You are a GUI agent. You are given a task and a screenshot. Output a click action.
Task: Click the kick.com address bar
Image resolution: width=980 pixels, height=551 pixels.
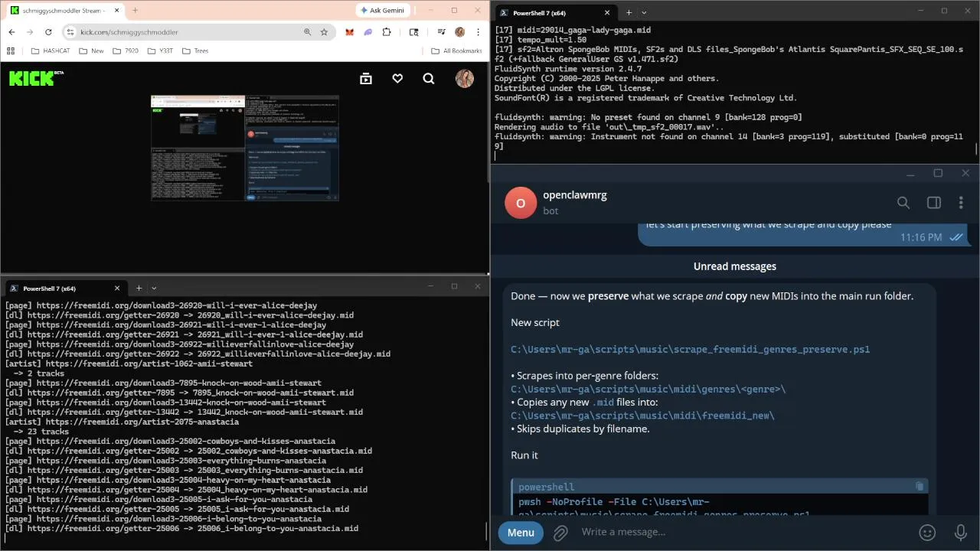click(184, 32)
